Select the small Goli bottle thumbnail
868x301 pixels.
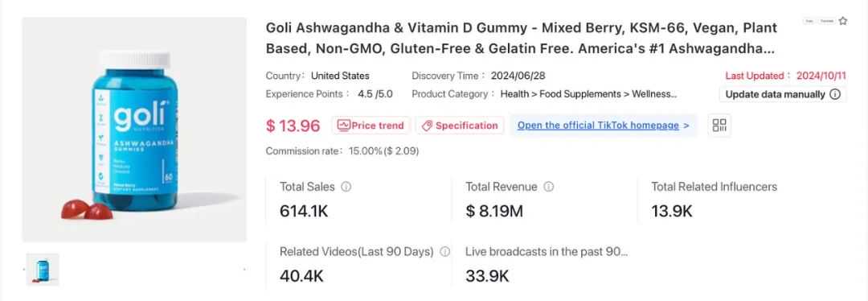tap(43, 270)
